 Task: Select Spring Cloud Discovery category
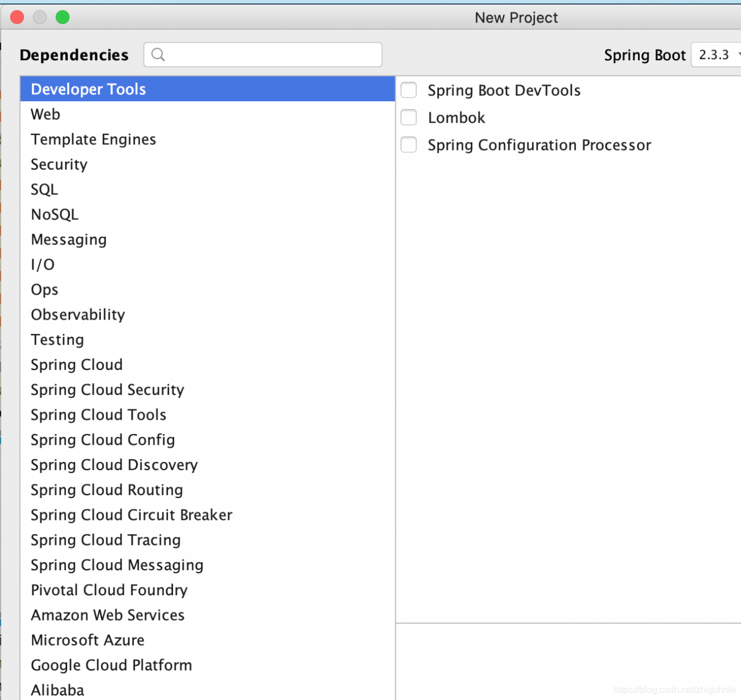(x=208, y=465)
